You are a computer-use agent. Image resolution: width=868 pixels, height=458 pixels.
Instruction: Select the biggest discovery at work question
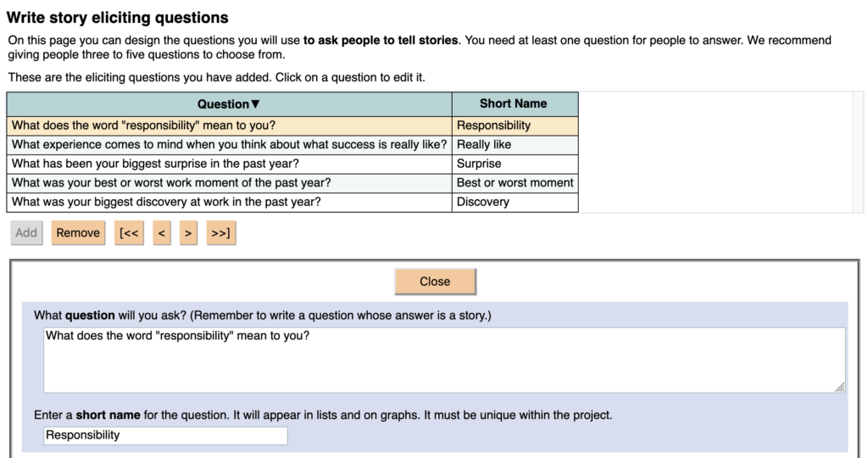pos(229,202)
